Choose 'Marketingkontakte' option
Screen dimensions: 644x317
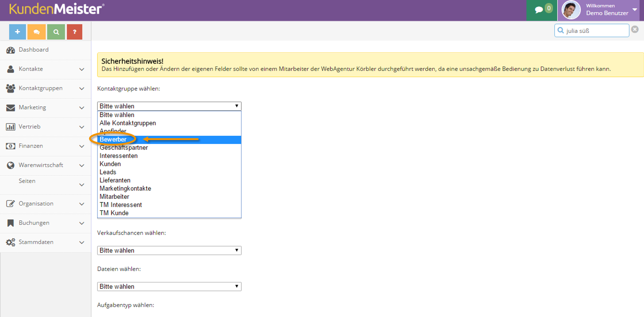pyautogui.click(x=169, y=188)
